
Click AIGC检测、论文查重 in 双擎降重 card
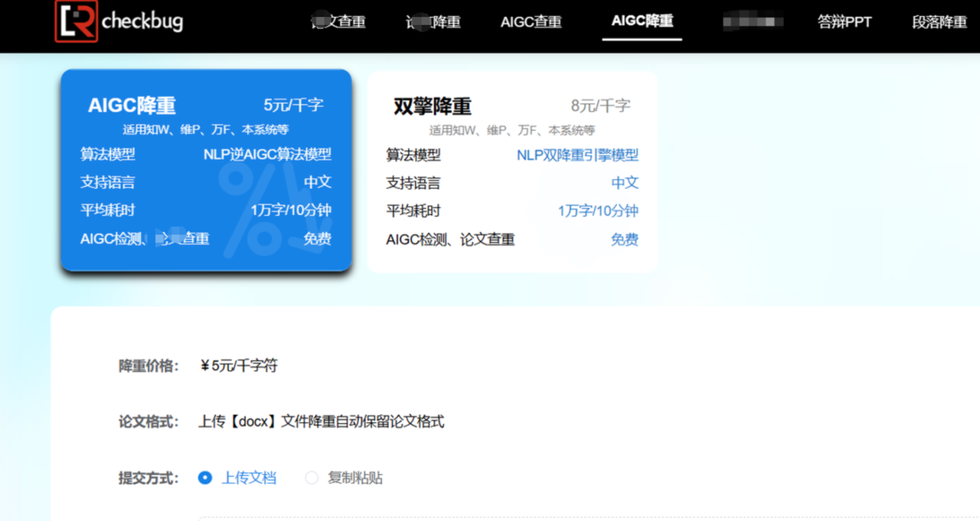pyautogui.click(x=450, y=239)
